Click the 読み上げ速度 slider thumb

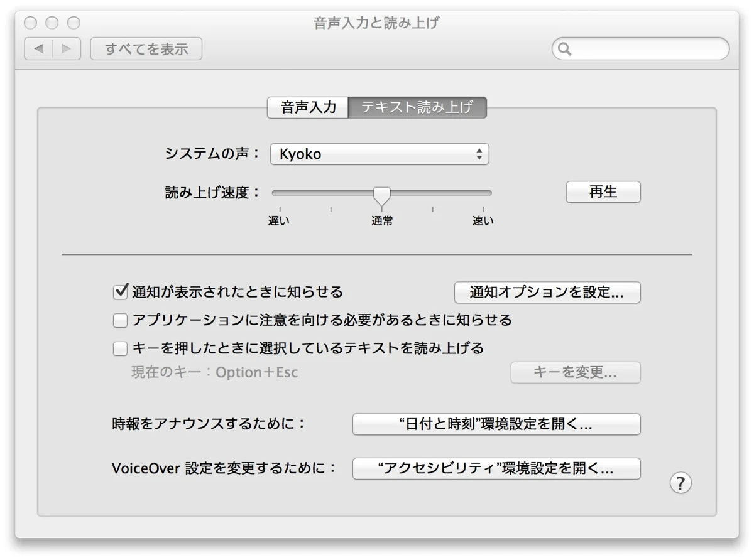click(x=381, y=195)
